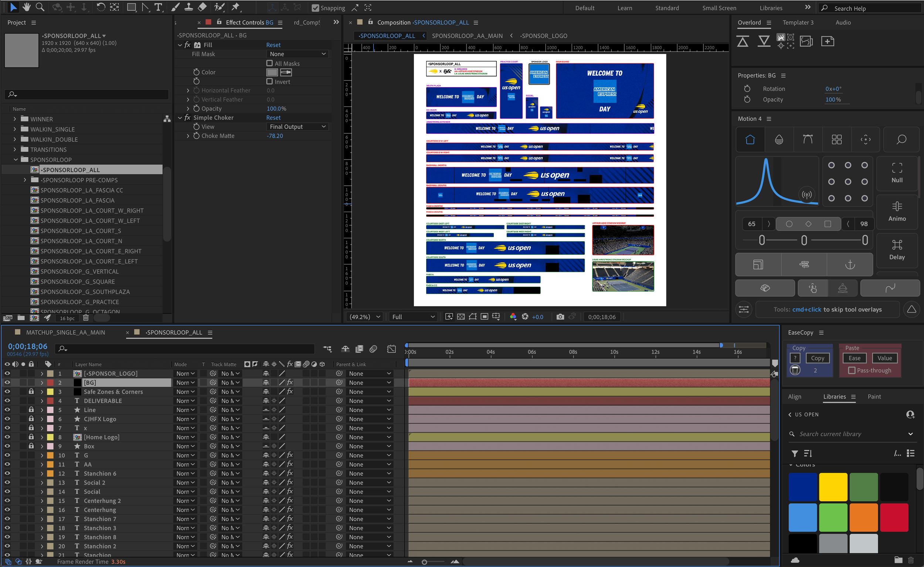This screenshot has height=567, width=924.
Task: Enable the All Masks checkbox
Action: [269, 64]
